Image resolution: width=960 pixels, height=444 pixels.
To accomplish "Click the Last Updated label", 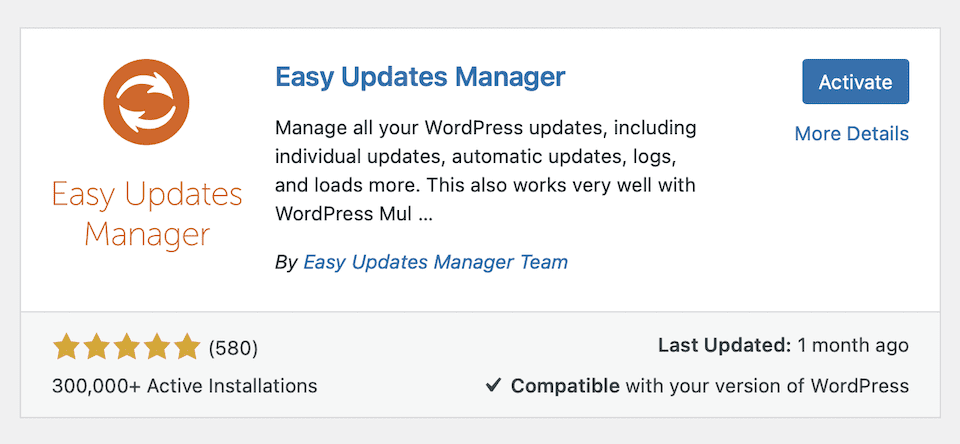I will (x=724, y=345).
